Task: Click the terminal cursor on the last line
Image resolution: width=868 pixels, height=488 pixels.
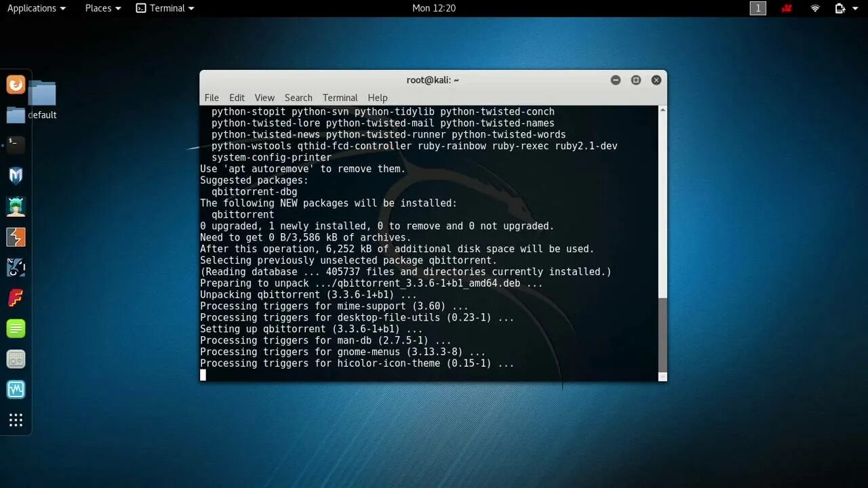Action: (203, 375)
